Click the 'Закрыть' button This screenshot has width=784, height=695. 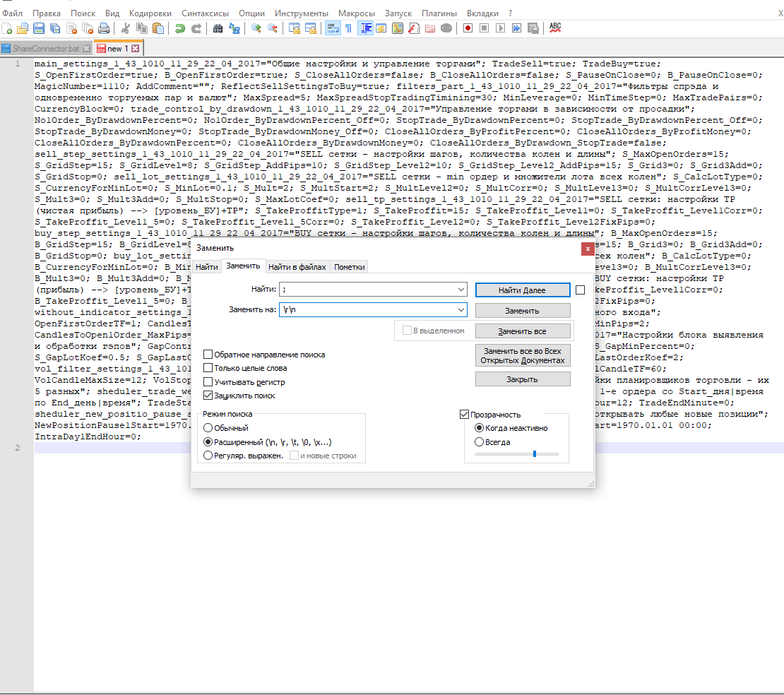coord(523,379)
